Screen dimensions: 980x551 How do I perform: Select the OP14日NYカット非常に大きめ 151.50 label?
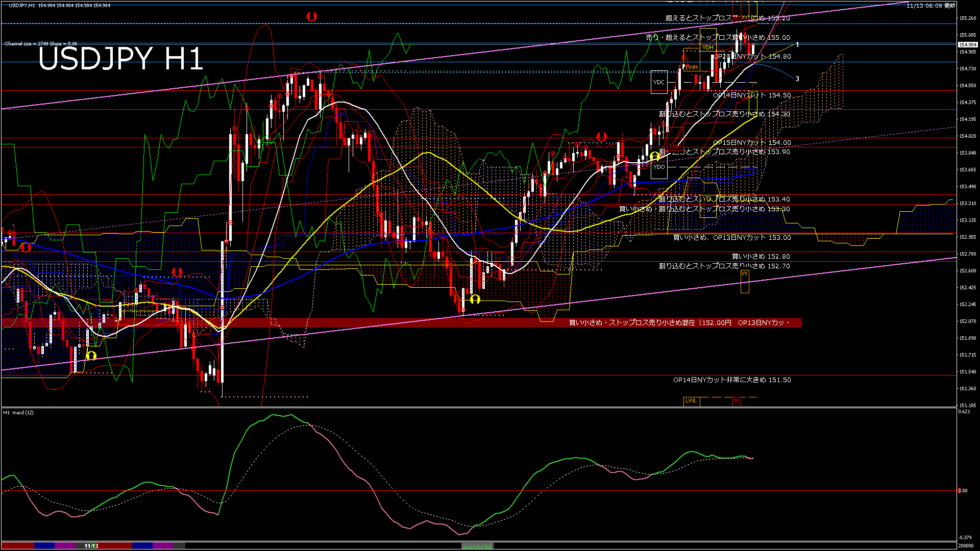[x=731, y=380]
